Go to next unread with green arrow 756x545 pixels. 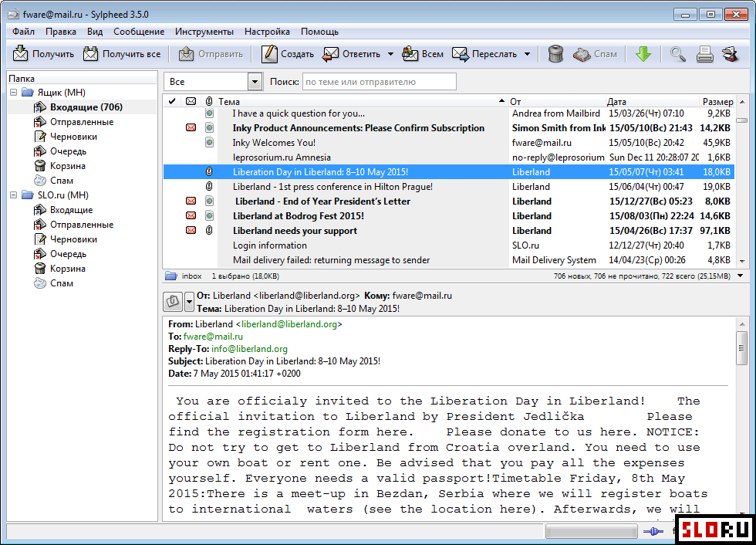(x=643, y=54)
